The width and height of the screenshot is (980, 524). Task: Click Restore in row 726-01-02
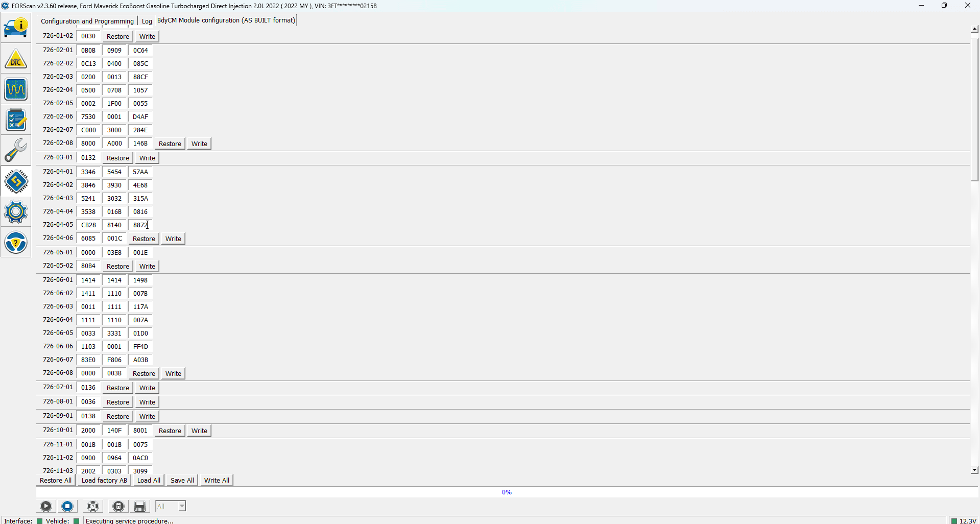click(118, 36)
